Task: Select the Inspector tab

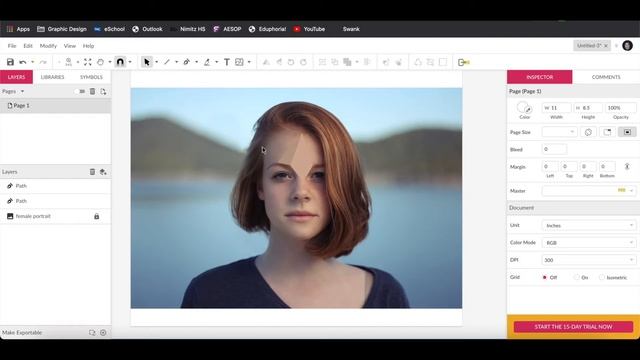Action: click(x=540, y=77)
